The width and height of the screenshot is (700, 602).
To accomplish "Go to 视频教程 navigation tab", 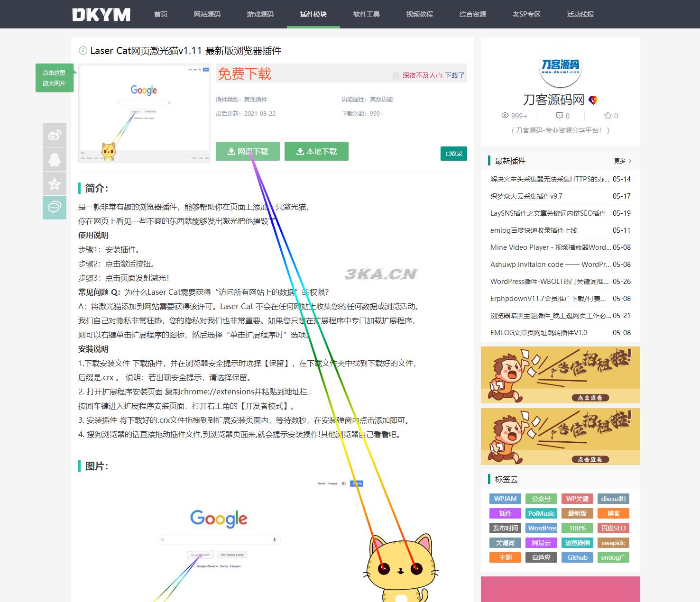I will (419, 14).
